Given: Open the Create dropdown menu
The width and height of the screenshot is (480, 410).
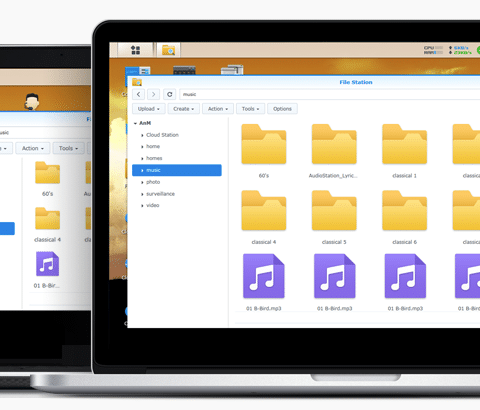Looking at the screenshot, I should click(x=183, y=109).
